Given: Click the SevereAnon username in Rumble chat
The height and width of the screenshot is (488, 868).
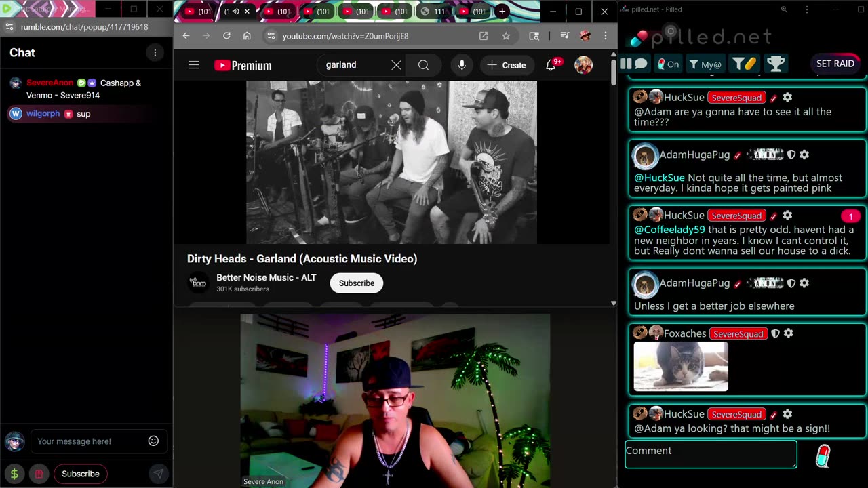Looking at the screenshot, I should [x=50, y=83].
